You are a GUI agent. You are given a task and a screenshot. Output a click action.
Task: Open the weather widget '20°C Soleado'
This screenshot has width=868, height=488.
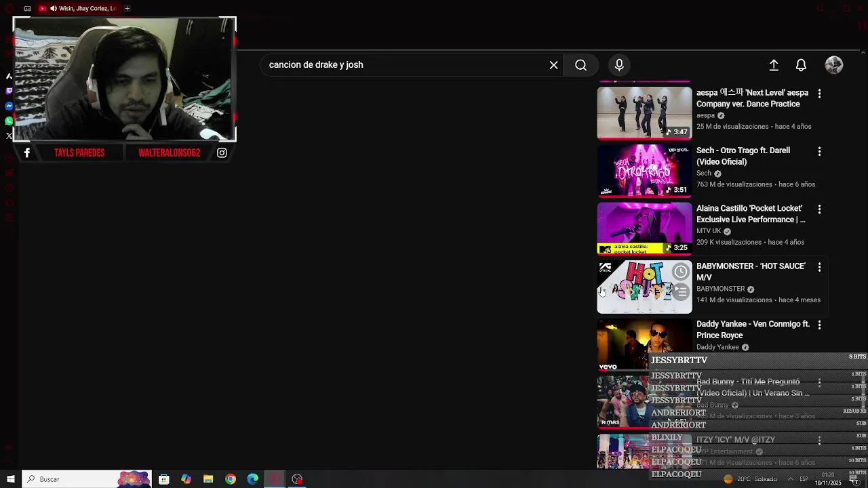[750, 479]
